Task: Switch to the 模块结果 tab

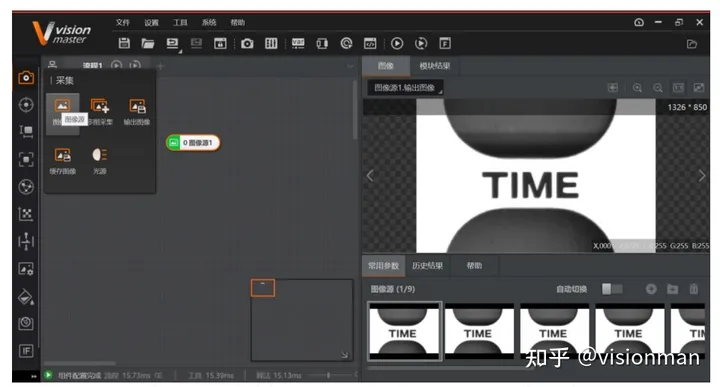Action: coord(434,66)
